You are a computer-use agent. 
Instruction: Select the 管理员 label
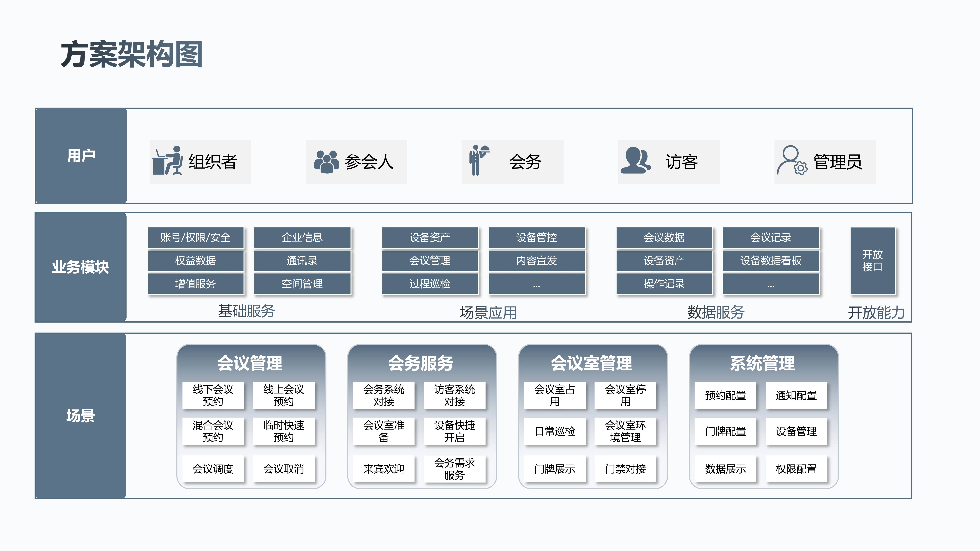838,162
